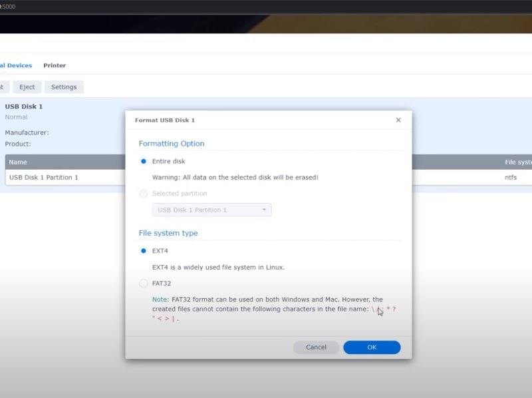Click the Name column header
Image resolution: width=532 pixels, height=398 pixels.
[x=18, y=162]
